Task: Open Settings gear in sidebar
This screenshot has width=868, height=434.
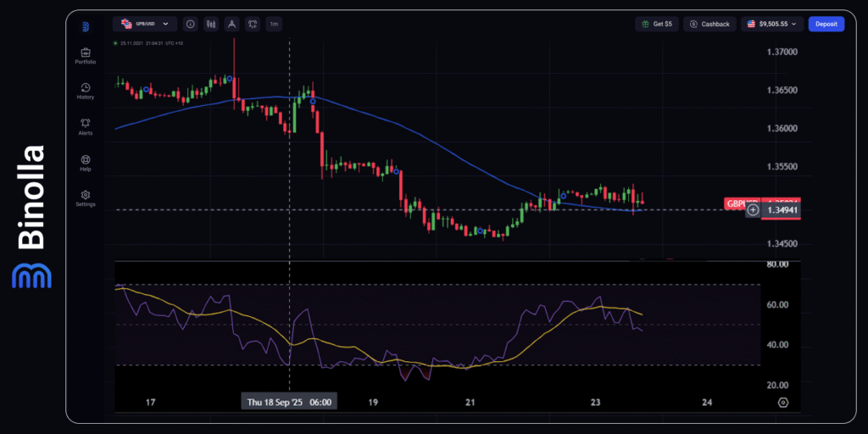Action: tap(85, 198)
